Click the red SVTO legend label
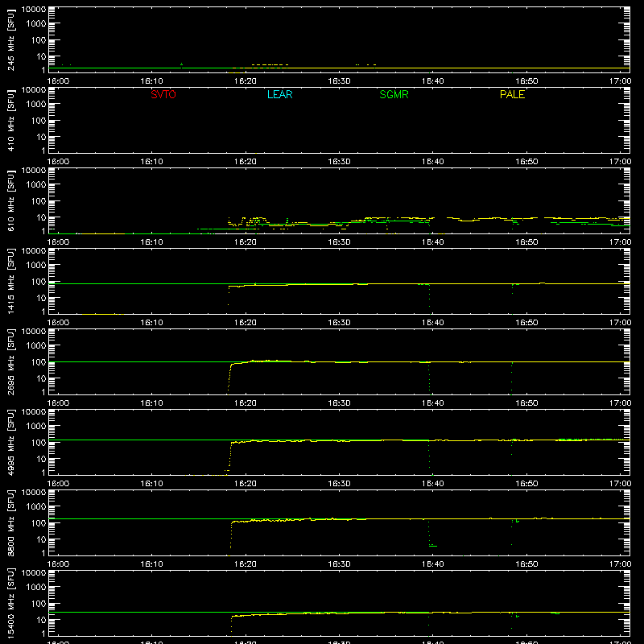 click(163, 94)
